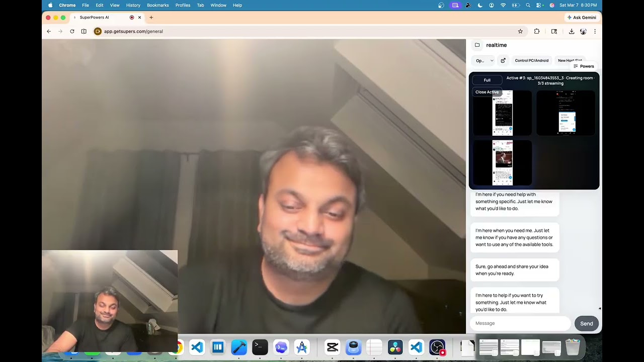This screenshot has height=362, width=644.
Task: Open the History menu
Action: point(133,5)
